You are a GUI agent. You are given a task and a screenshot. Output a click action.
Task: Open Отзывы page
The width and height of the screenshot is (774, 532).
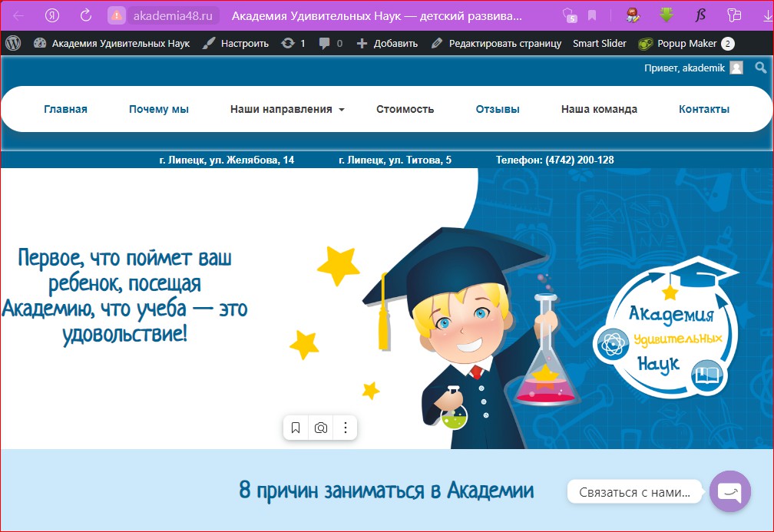498,109
